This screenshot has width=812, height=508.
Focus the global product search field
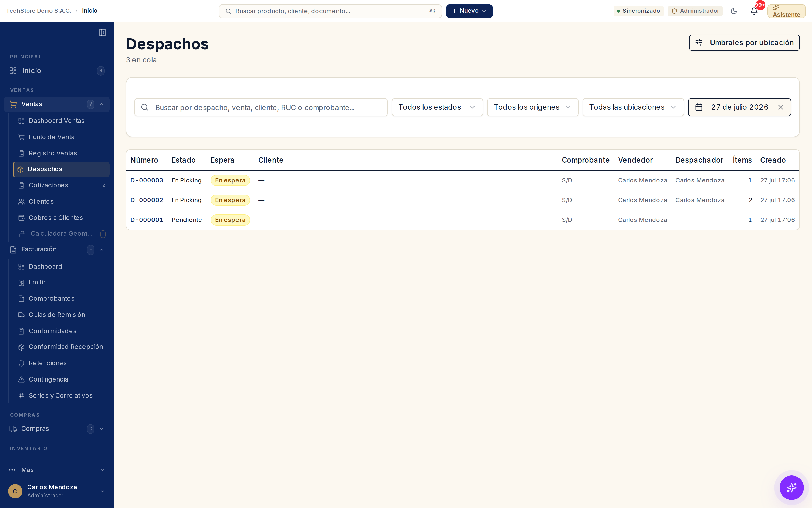tap(330, 11)
